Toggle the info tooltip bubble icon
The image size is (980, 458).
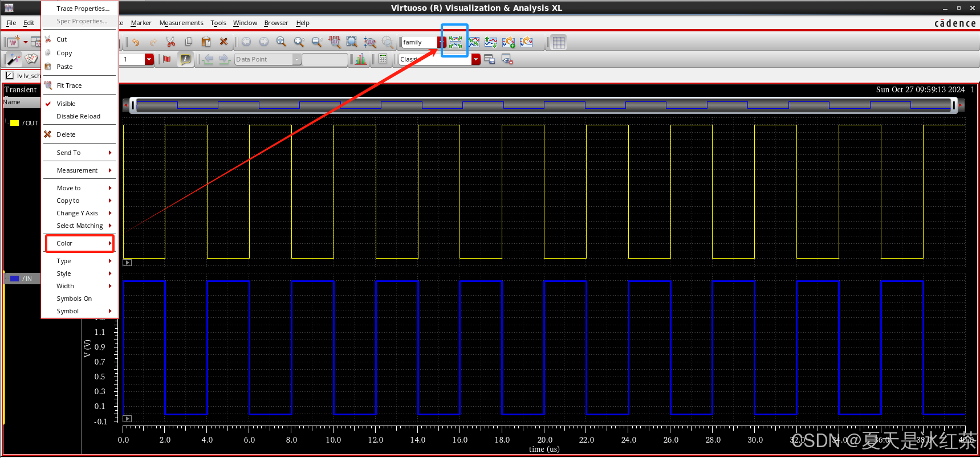point(185,59)
